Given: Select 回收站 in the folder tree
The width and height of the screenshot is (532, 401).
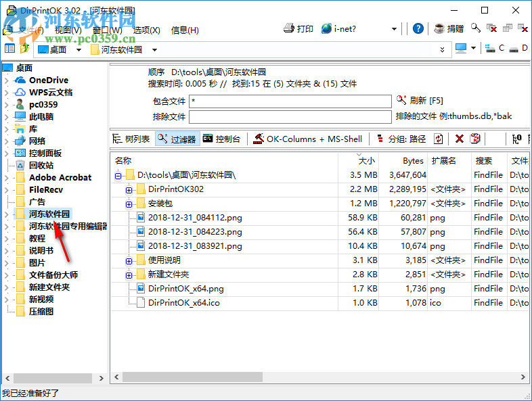Looking at the screenshot, I should [41, 166].
